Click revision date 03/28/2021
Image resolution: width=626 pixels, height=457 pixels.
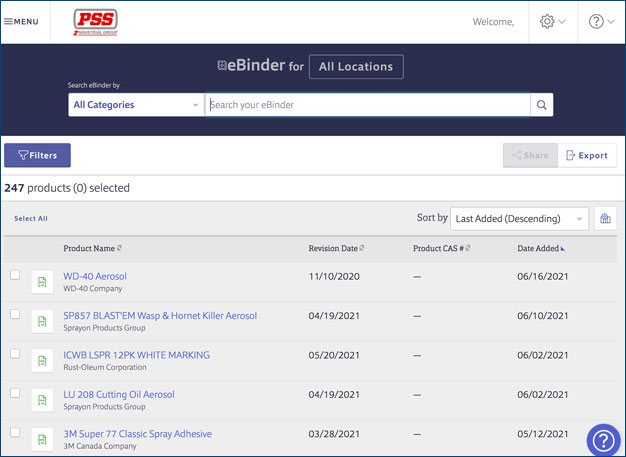click(334, 434)
